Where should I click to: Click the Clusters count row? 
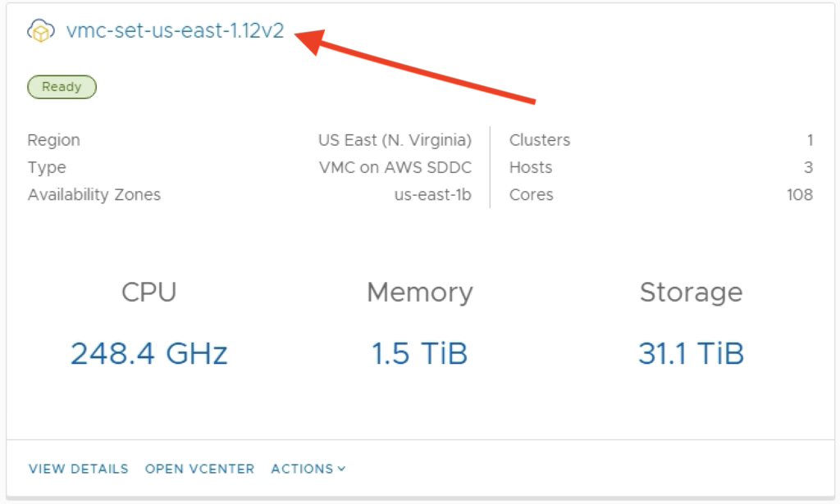661,140
